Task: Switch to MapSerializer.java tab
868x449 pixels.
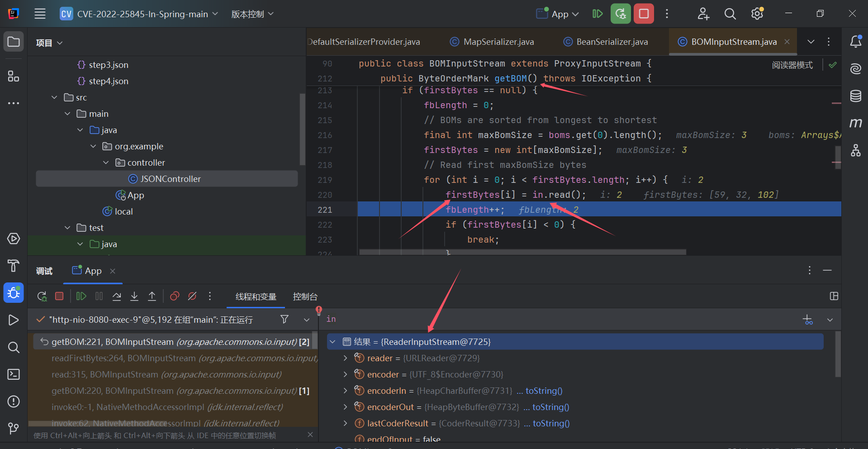Action: tap(492, 42)
